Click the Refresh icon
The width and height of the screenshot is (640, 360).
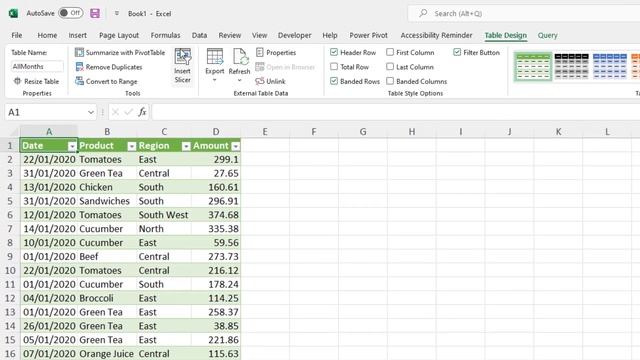tap(240, 57)
